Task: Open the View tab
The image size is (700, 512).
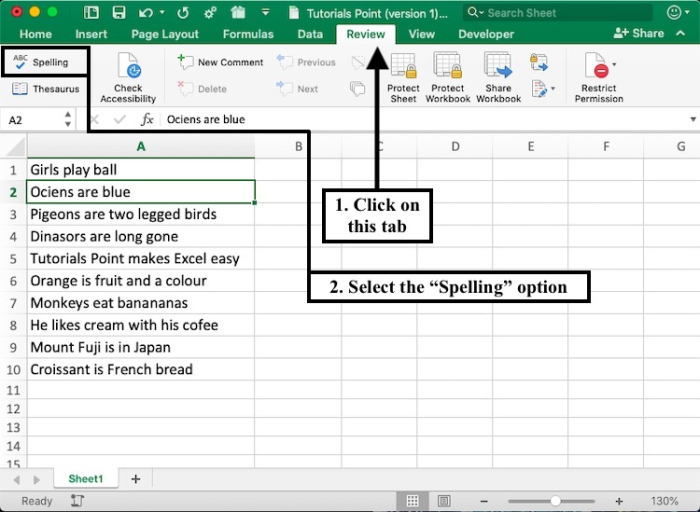Action: click(421, 34)
